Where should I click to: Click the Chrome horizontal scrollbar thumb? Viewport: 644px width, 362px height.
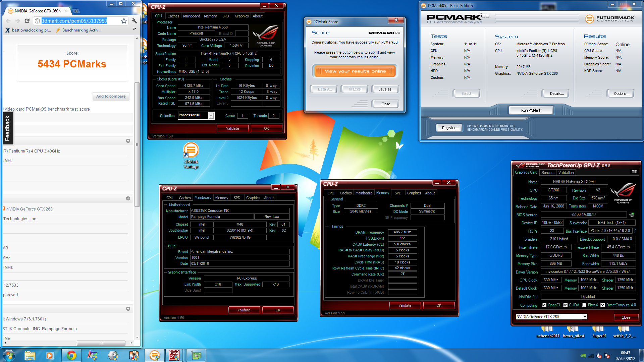(101, 343)
